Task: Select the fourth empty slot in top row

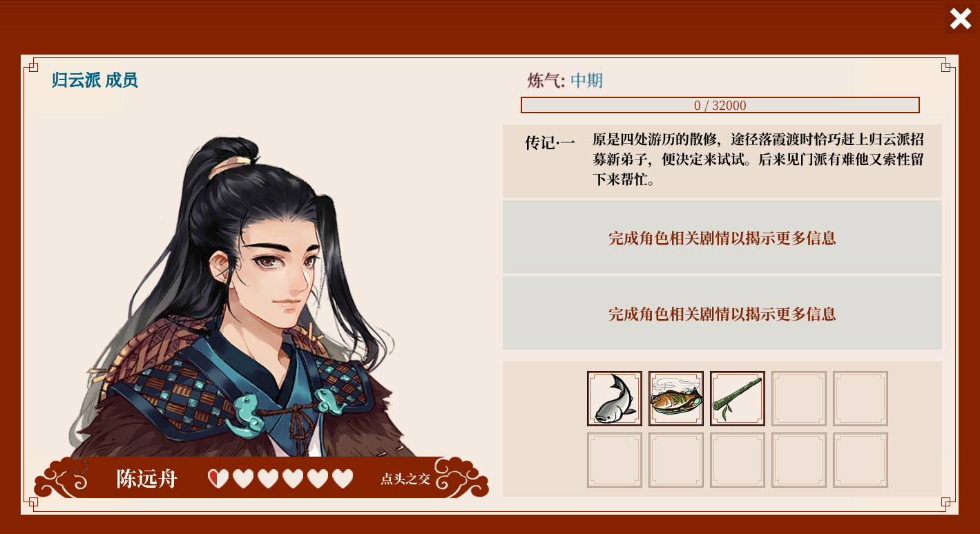Action: click(x=799, y=399)
